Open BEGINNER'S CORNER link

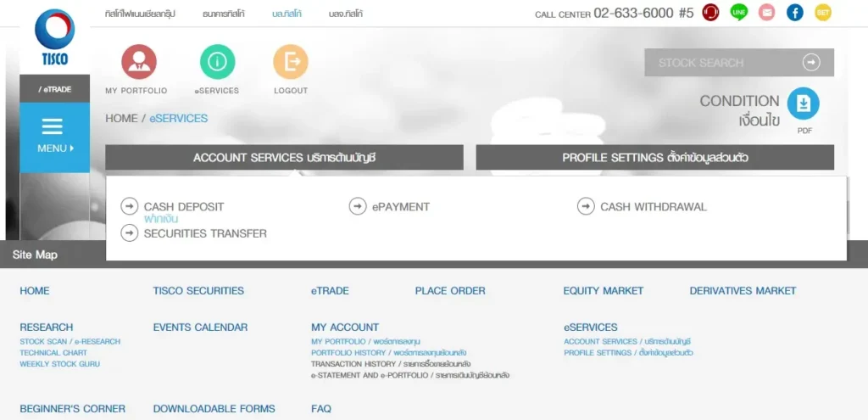tap(73, 408)
